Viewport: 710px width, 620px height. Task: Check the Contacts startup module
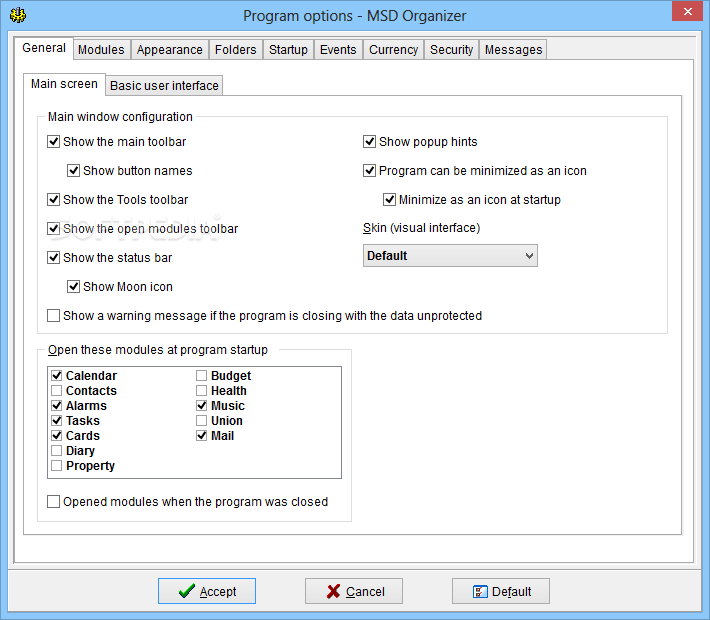pos(57,390)
